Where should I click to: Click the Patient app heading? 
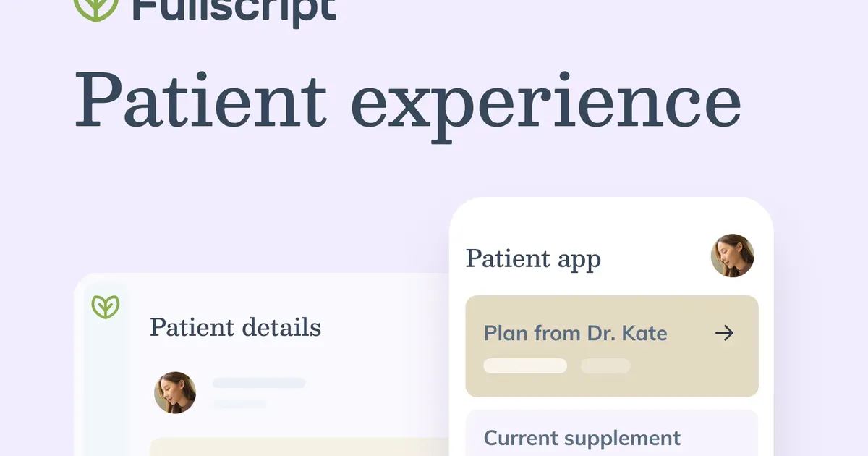pos(533,258)
